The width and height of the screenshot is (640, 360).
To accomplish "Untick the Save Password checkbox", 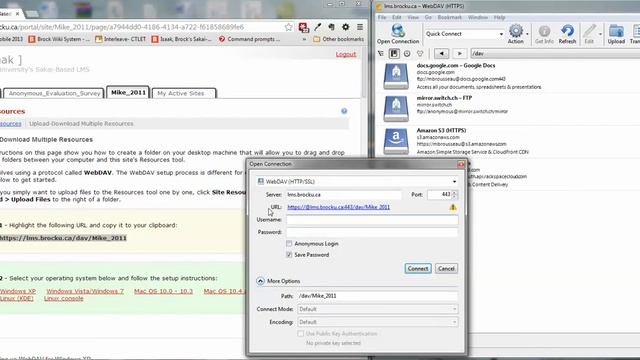I will point(289,255).
